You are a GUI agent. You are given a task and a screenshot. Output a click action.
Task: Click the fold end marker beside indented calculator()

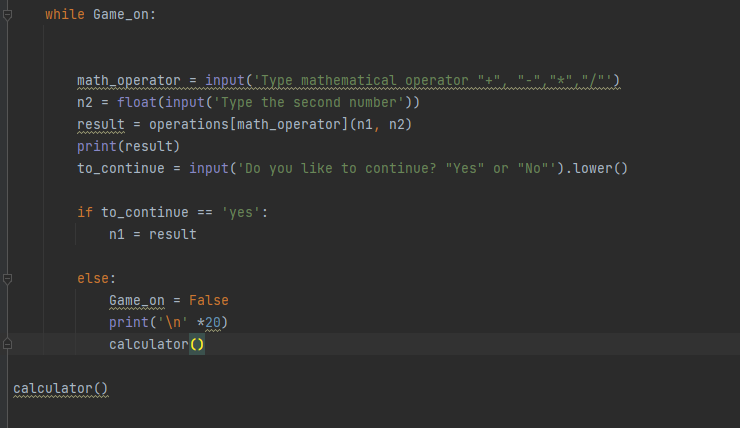coord(7,344)
